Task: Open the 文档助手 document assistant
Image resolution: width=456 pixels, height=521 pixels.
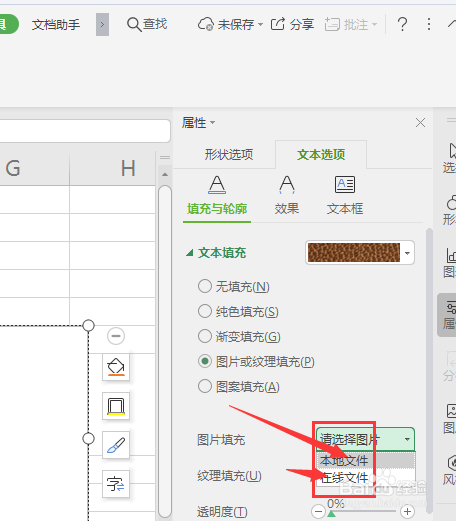Action: tap(56, 25)
